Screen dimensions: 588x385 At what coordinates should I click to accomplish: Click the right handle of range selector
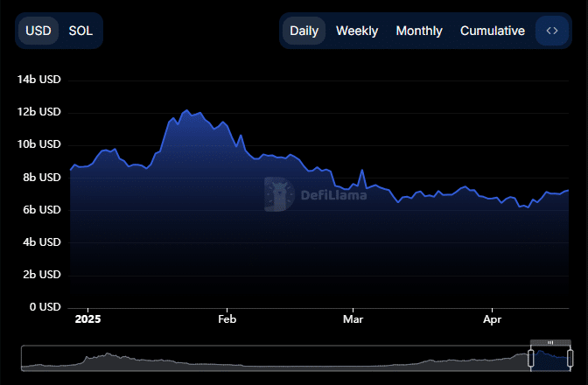pyautogui.click(x=570, y=359)
